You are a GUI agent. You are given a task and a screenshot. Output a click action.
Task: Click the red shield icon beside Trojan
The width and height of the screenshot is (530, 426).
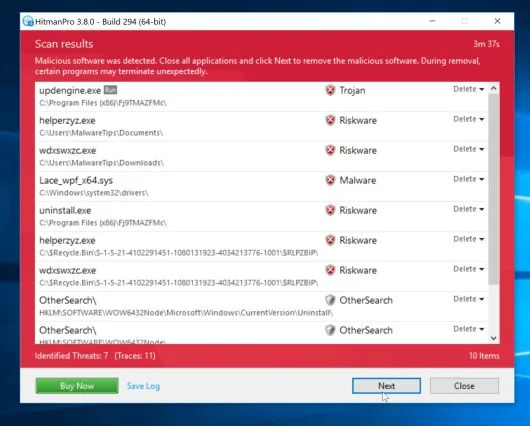pyautogui.click(x=330, y=90)
